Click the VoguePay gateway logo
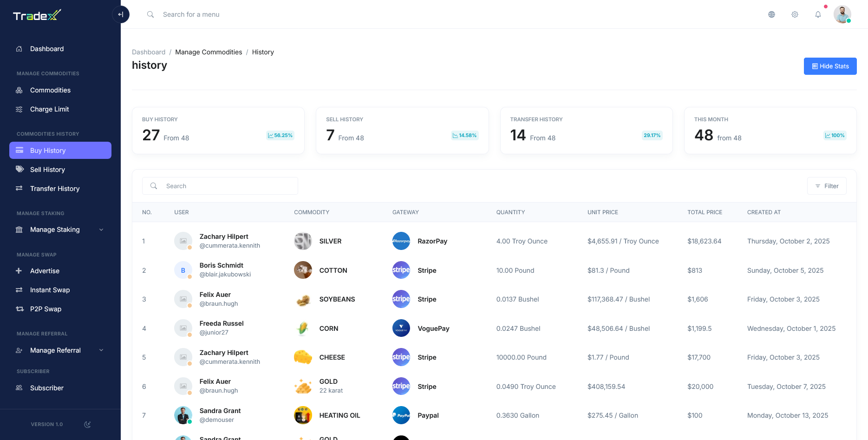Screen dimensions: 868x440 (401, 328)
